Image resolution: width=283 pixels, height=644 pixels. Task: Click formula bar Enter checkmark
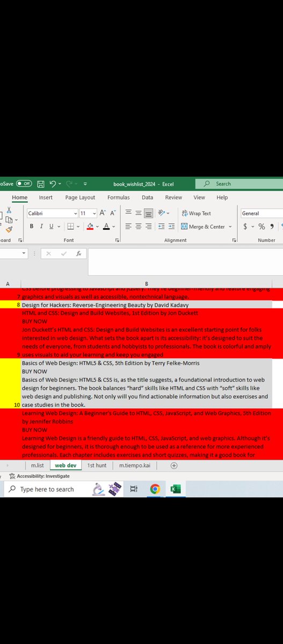click(x=63, y=253)
